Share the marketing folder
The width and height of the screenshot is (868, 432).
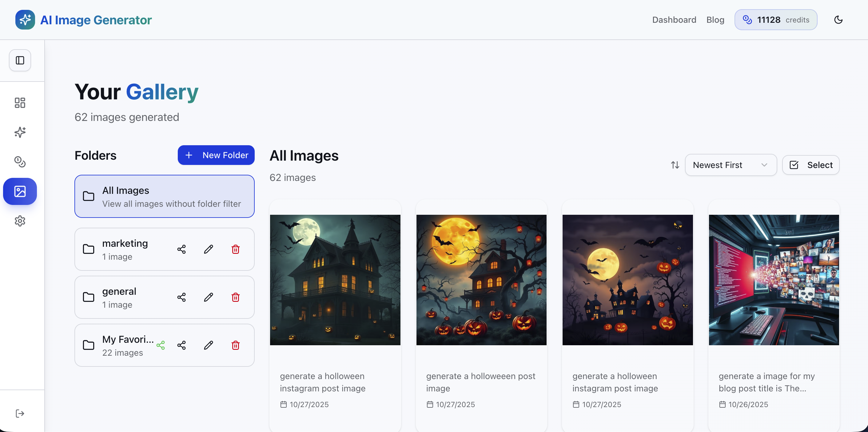coord(181,249)
